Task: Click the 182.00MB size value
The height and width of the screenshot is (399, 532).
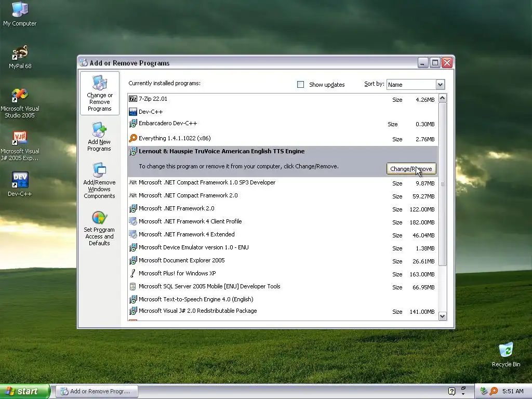Action: coord(422,222)
